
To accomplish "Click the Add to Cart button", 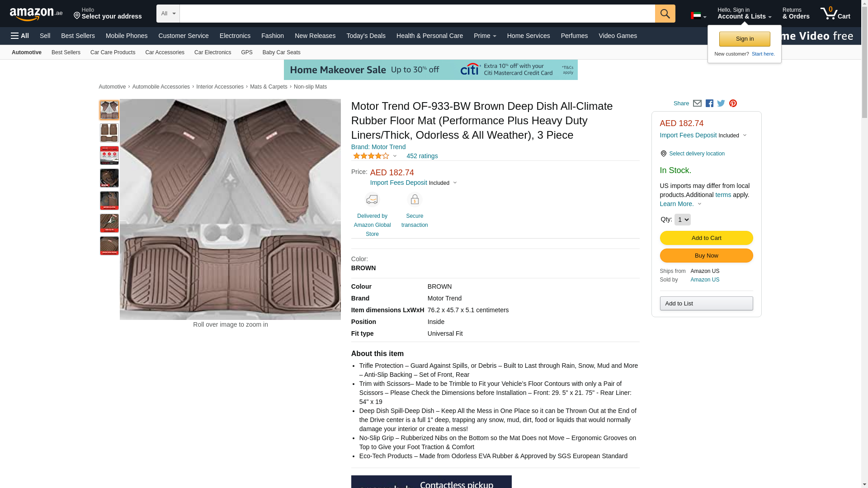I will (706, 238).
